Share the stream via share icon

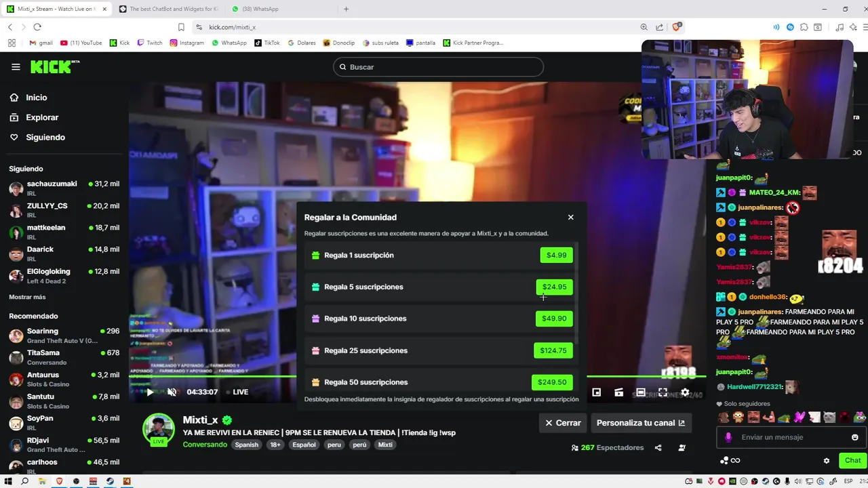click(658, 447)
